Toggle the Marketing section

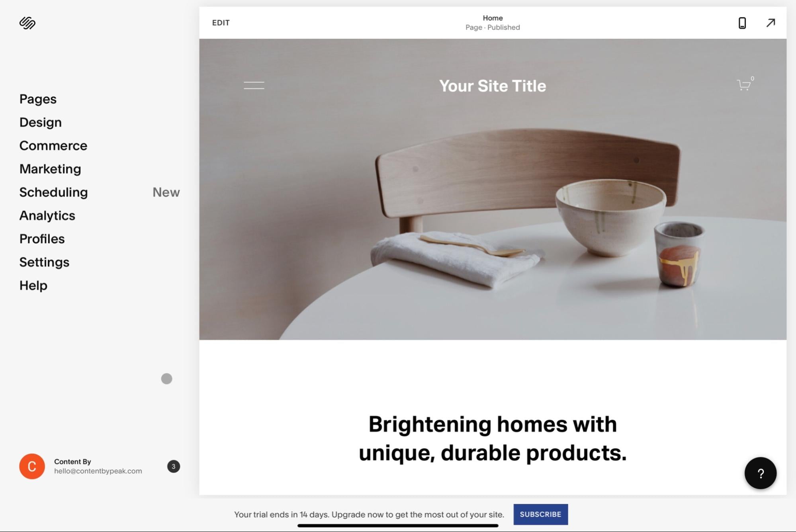(x=50, y=168)
